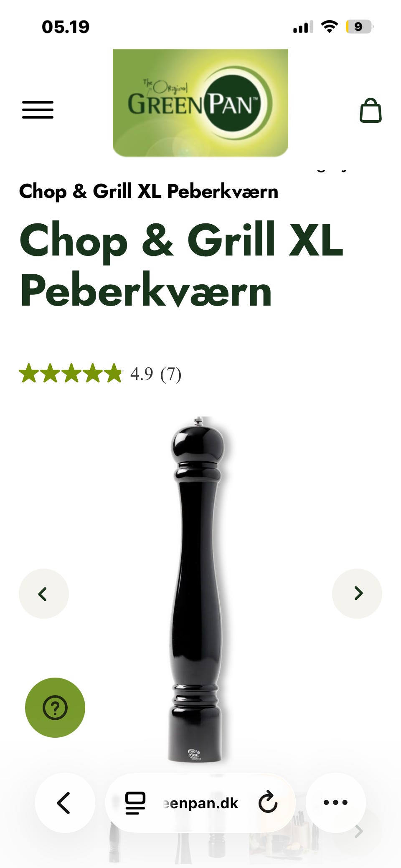Open the browser three-dots more menu

click(335, 802)
